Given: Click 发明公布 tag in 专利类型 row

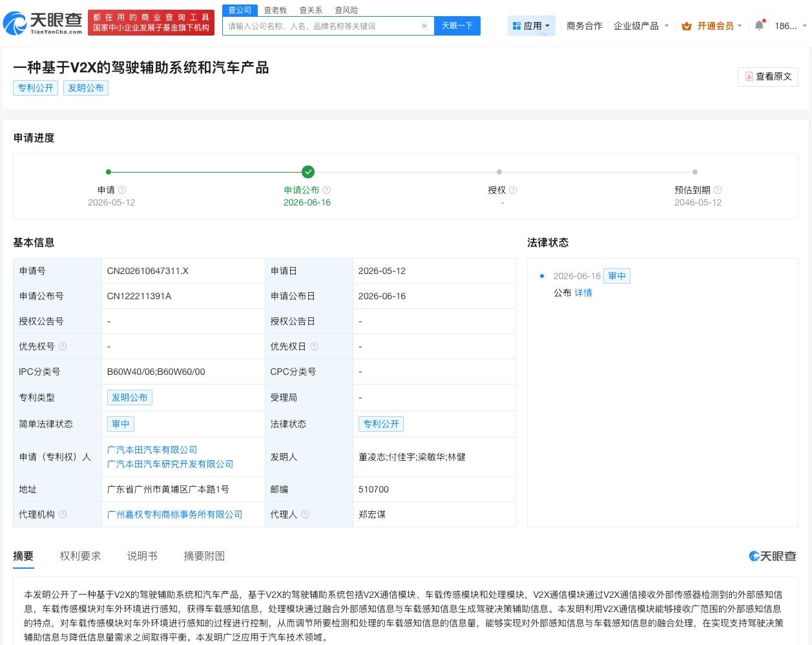Looking at the screenshot, I should coord(130,397).
